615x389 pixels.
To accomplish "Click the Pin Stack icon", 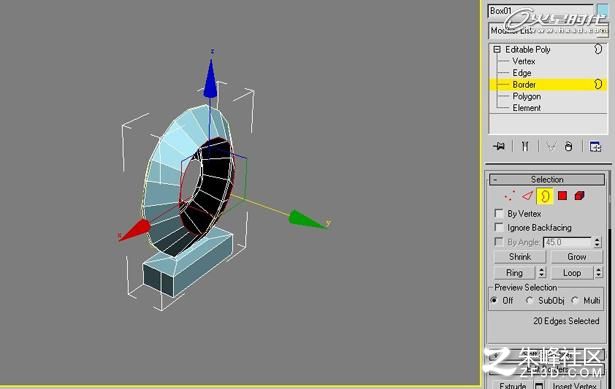I will coord(499,147).
